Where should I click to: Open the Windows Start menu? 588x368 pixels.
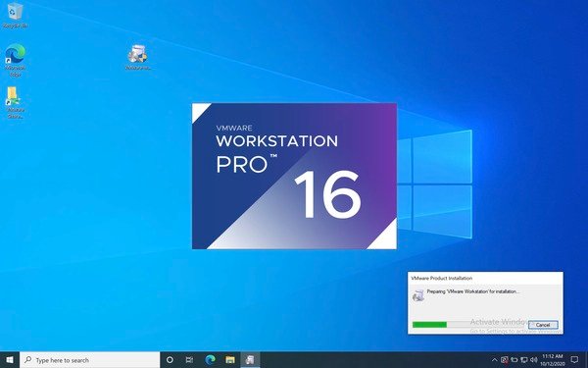coord(10,360)
